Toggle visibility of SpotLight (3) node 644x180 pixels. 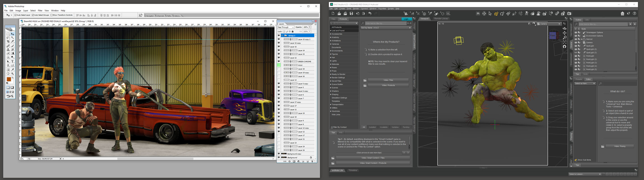point(576,53)
